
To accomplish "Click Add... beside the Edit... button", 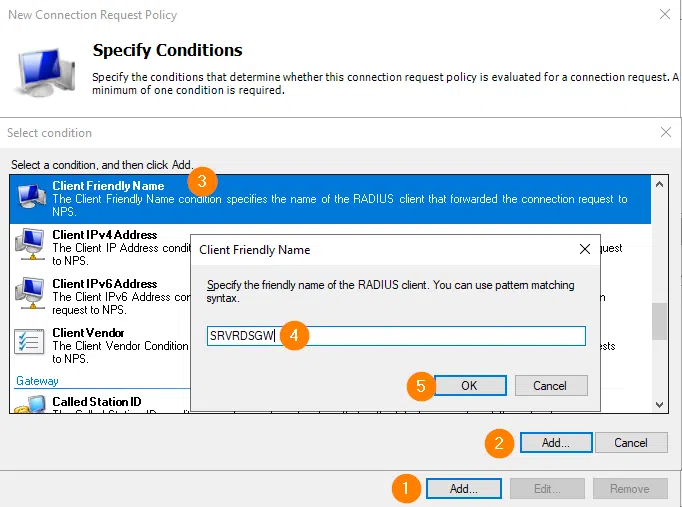I will pyautogui.click(x=463, y=489).
